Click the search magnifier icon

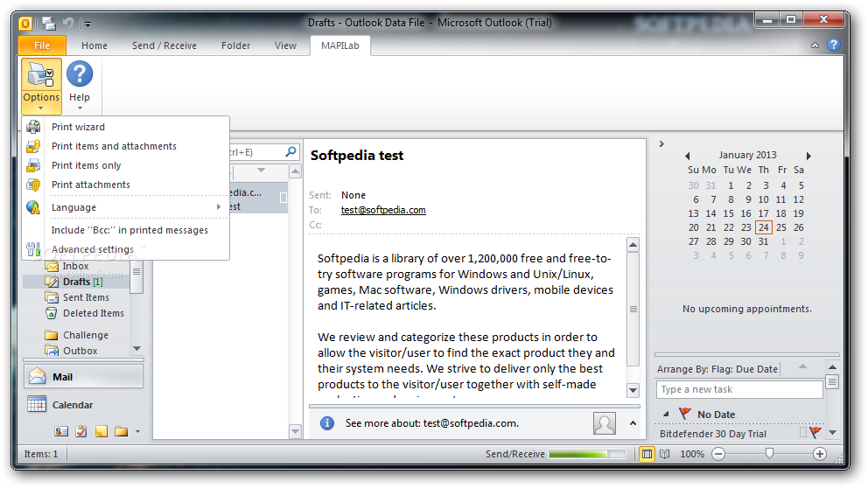coord(291,151)
